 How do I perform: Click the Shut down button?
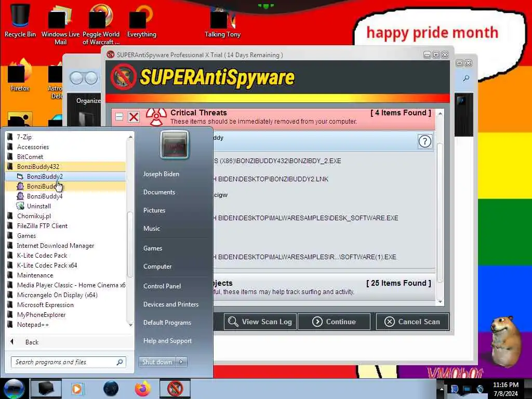pyautogui.click(x=157, y=362)
